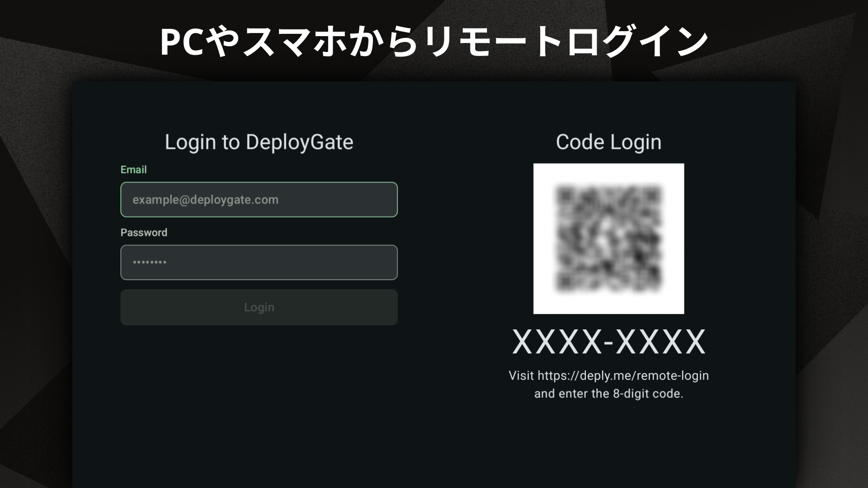Select the Code Login heading

click(x=609, y=142)
